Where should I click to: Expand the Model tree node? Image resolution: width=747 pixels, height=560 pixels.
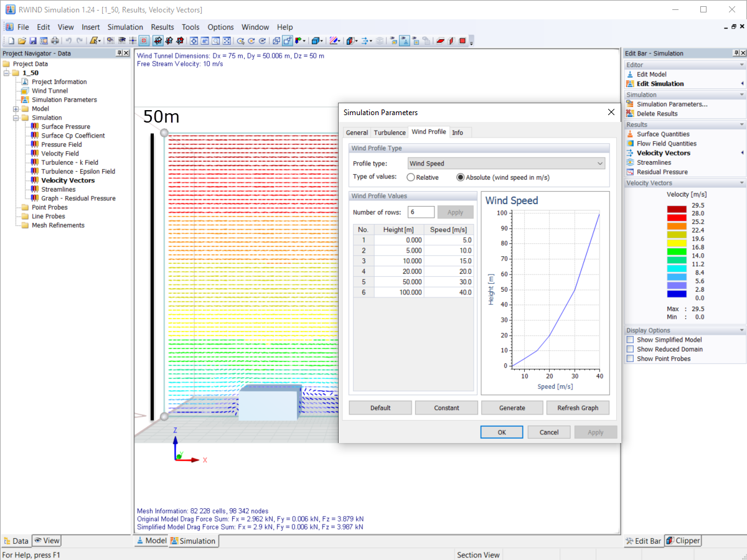[x=16, y=109]
